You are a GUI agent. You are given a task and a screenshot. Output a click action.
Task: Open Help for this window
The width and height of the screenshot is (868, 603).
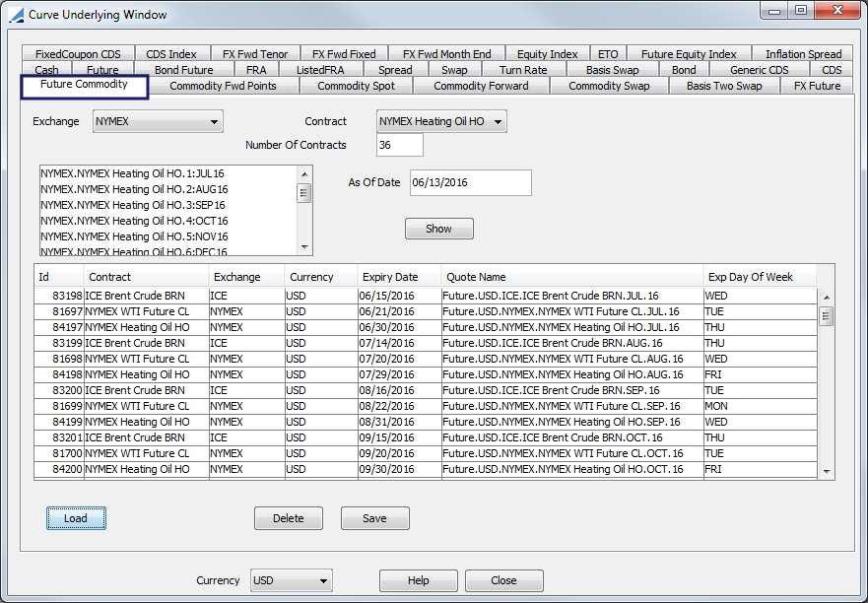[x=419, y=580]
